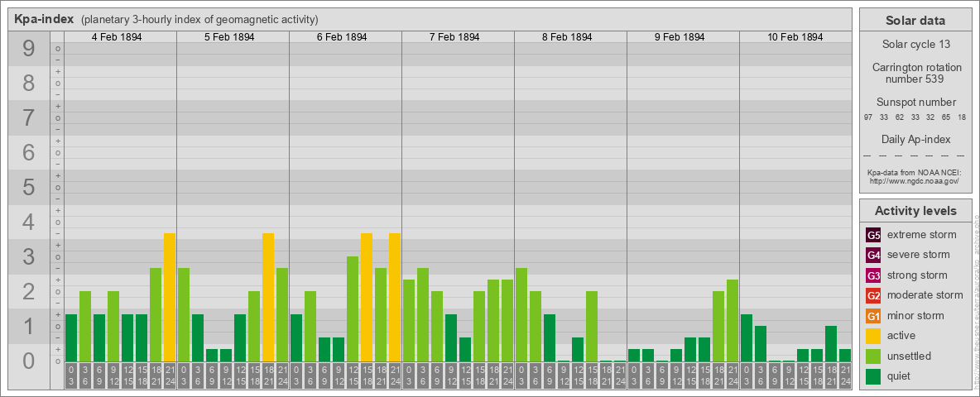Click the Kp scale number 9
This screenshot has width=980, height=397.
[x=28, y=49]
